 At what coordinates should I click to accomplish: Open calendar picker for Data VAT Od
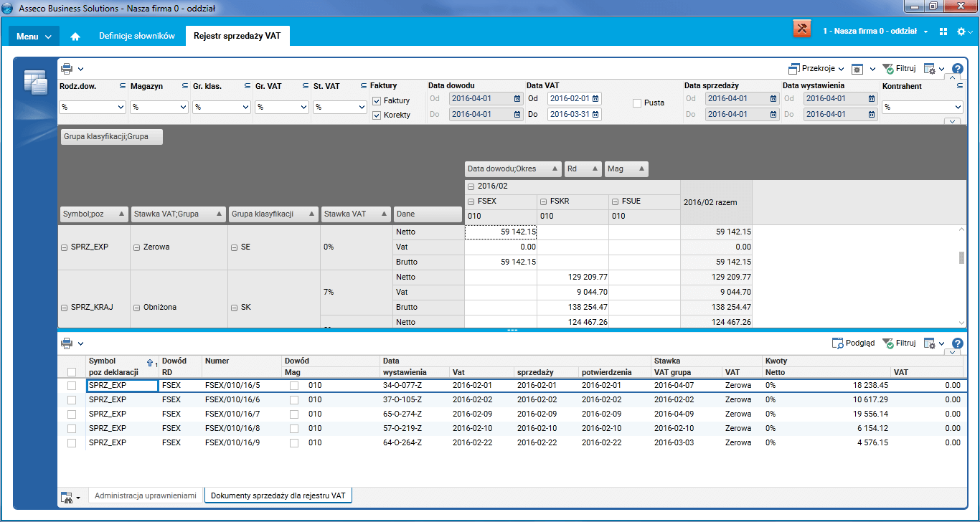click(595, 99)
